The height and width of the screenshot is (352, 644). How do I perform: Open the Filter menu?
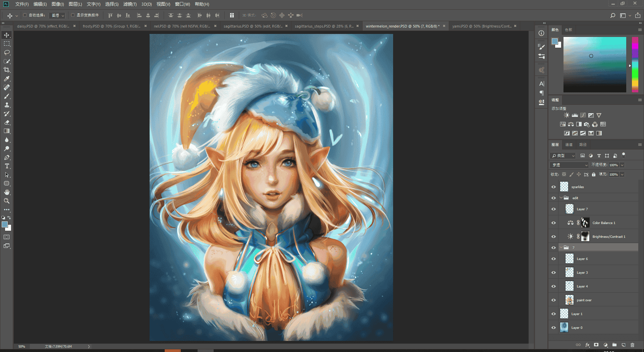pos(130,4)
